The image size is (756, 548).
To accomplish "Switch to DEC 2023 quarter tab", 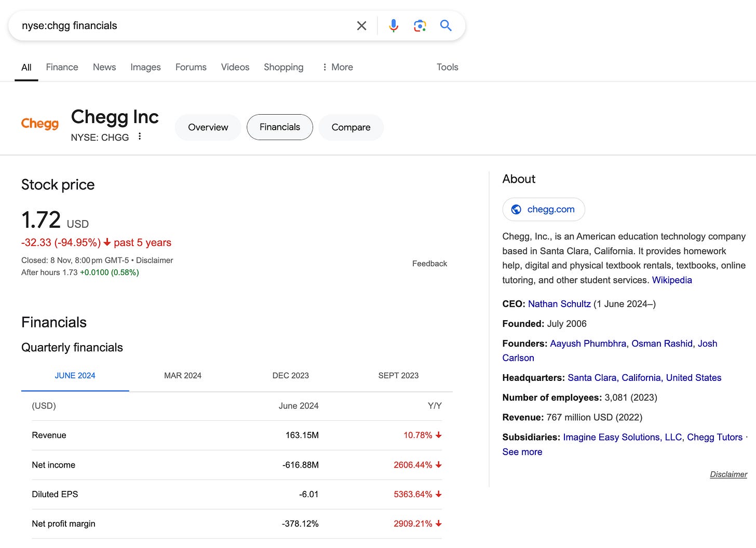I will (x=291, y=376).
